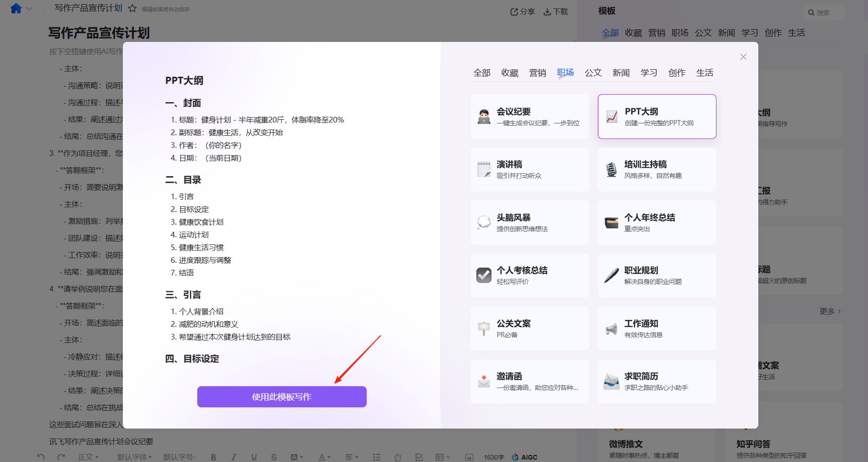Click the bulleted list icon

[377, 457]
